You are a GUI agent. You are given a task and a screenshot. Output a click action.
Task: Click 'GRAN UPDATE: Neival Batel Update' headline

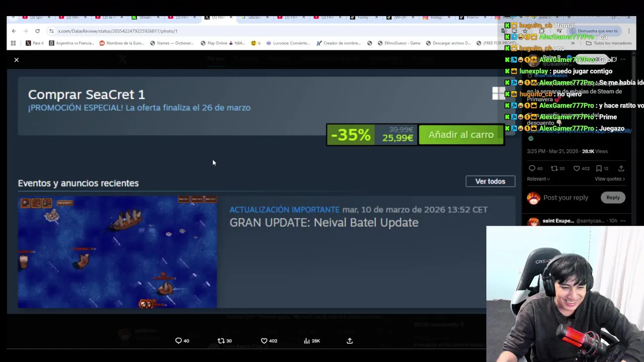pos(324,222)
